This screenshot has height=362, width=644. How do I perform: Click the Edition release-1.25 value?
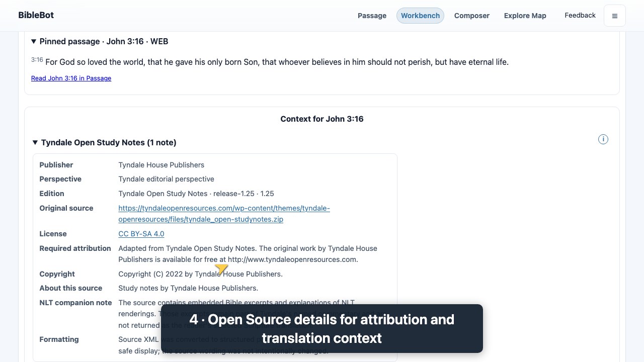(196, 194)
